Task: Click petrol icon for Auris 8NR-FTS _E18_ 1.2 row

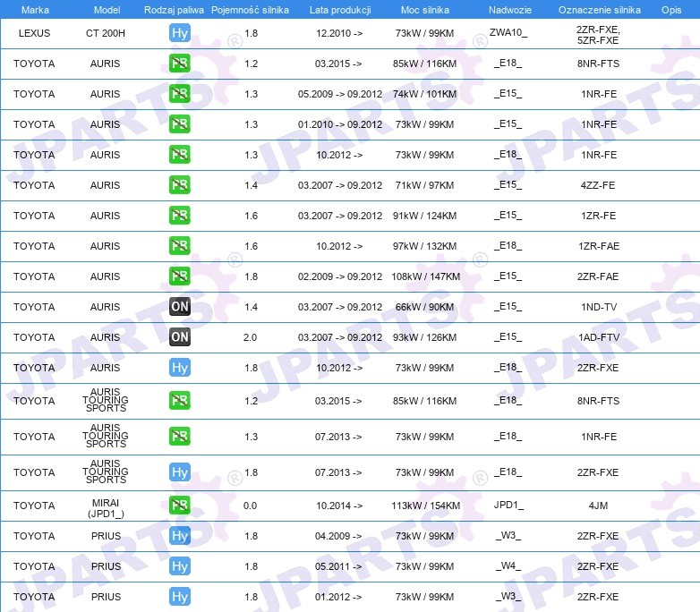Action: [x=180, y=64]
